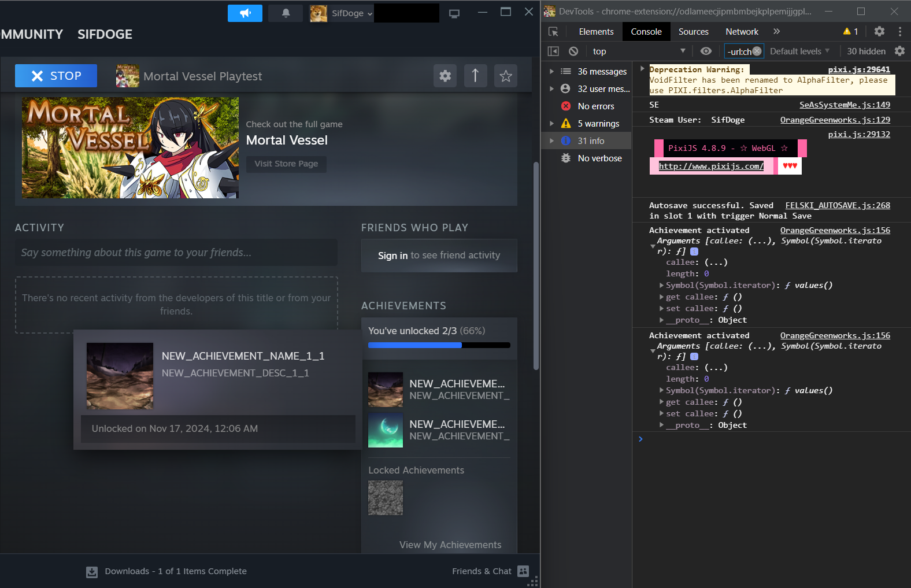Screen dimensions: 911x588
Task: Collapse the second Arguments object
Action: click(x=653, y=352)
